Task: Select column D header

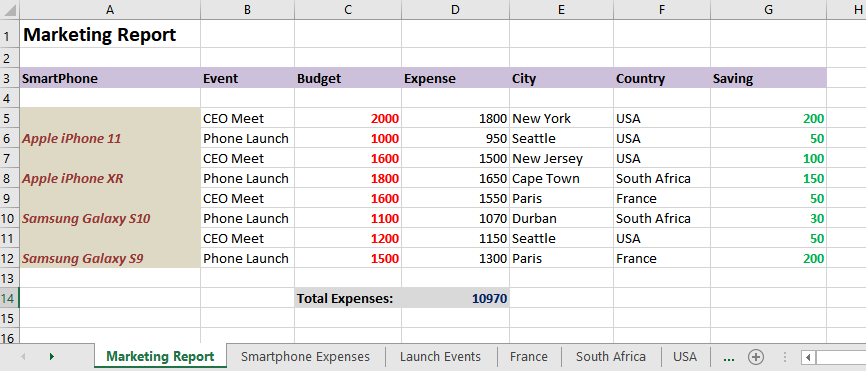Action: [455, 9]
